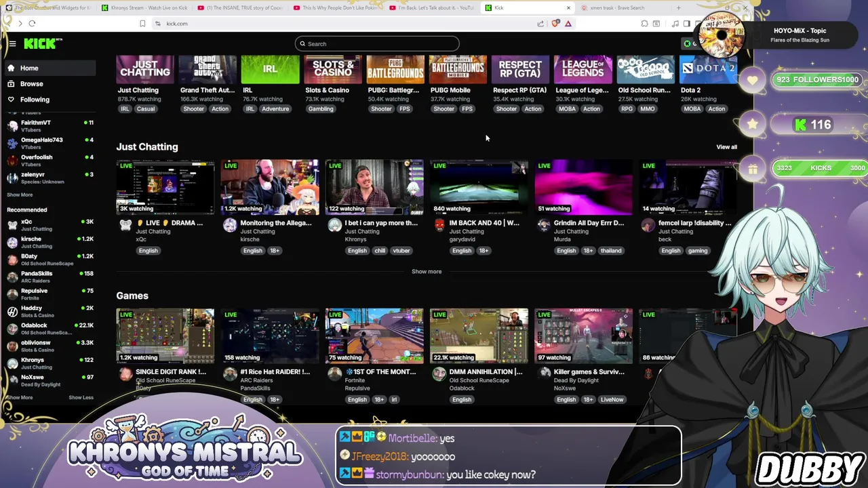Bookmark this page icon

click(142, 24)
